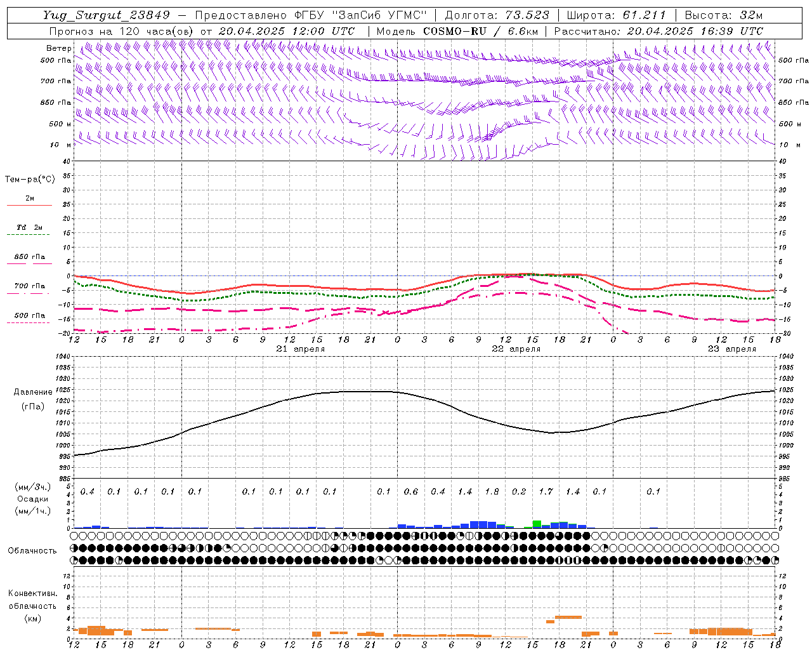Click the latitude value "Широта: 61.211"

[616, 15]
